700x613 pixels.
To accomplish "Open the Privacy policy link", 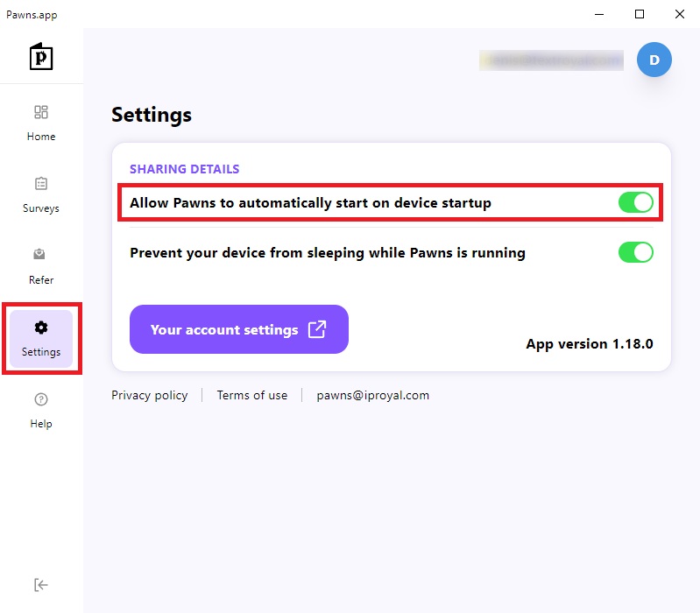I will pyautogui.click(x=150, y=395).
